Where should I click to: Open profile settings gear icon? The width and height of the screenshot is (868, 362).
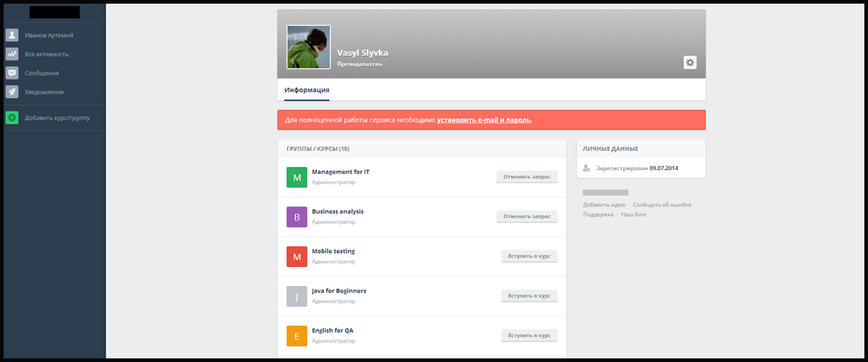point(690,63)
